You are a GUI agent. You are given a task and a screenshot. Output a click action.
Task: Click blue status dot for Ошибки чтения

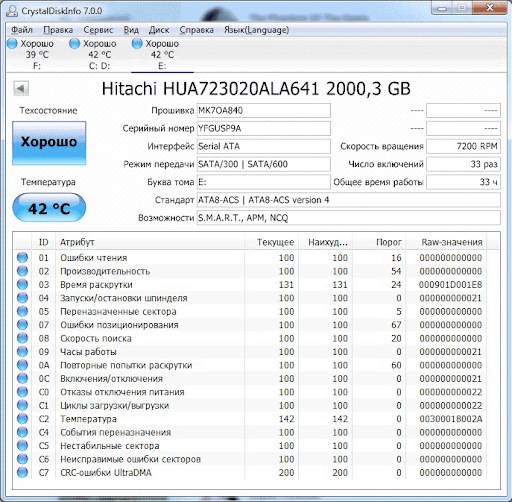tap(22, 258)
